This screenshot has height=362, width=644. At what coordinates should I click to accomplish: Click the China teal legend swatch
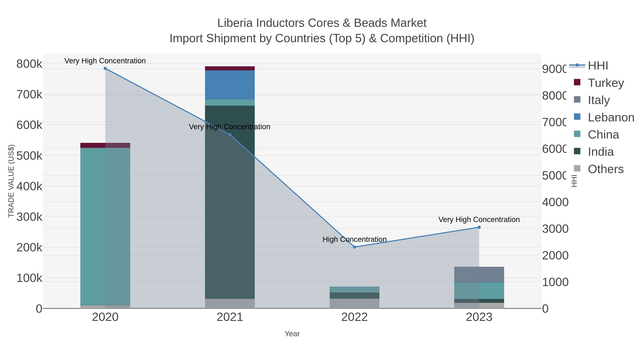[577, 134]
